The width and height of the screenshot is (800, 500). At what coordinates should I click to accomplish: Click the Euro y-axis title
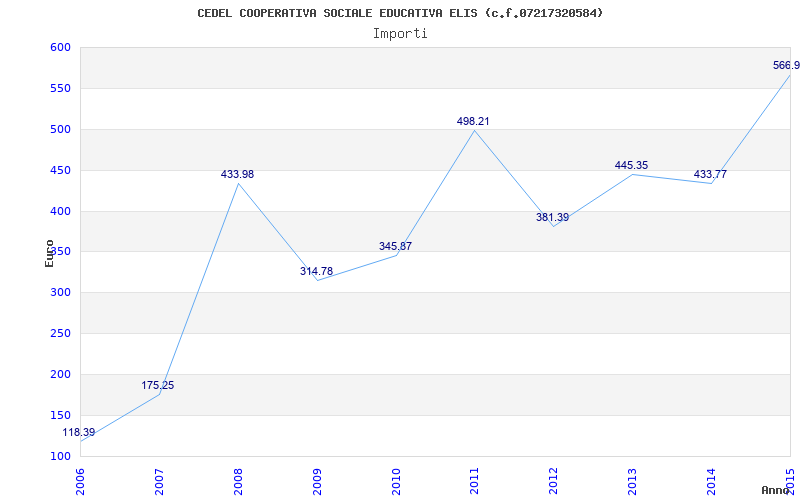point(49,253)
